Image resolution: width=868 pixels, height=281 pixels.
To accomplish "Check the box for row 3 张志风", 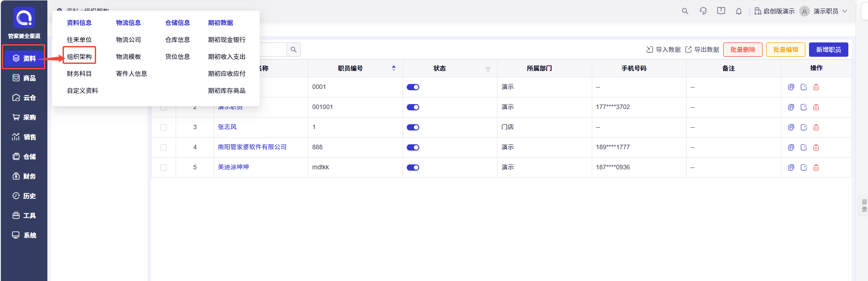I will click(x=164, y=127).
